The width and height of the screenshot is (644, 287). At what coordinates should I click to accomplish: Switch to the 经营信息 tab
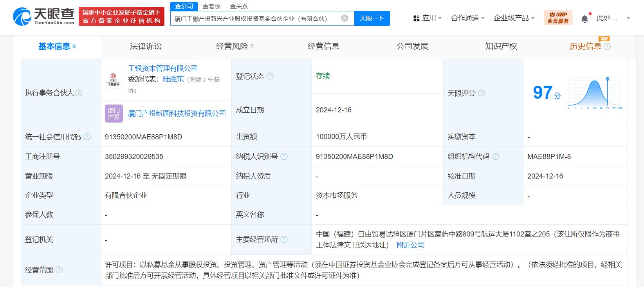pyautogui.click(x=323, y=46)
